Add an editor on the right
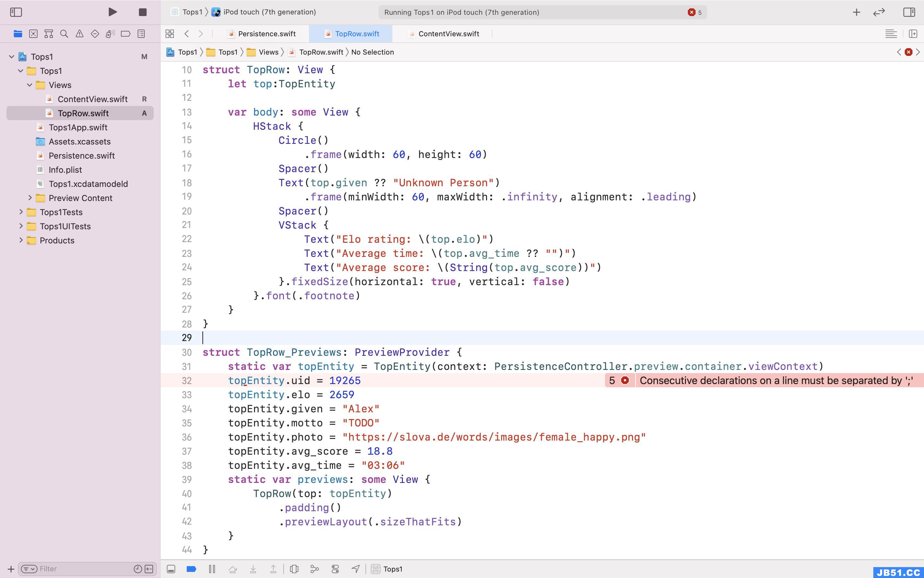 pyautogui.click(x=913, y=34)
